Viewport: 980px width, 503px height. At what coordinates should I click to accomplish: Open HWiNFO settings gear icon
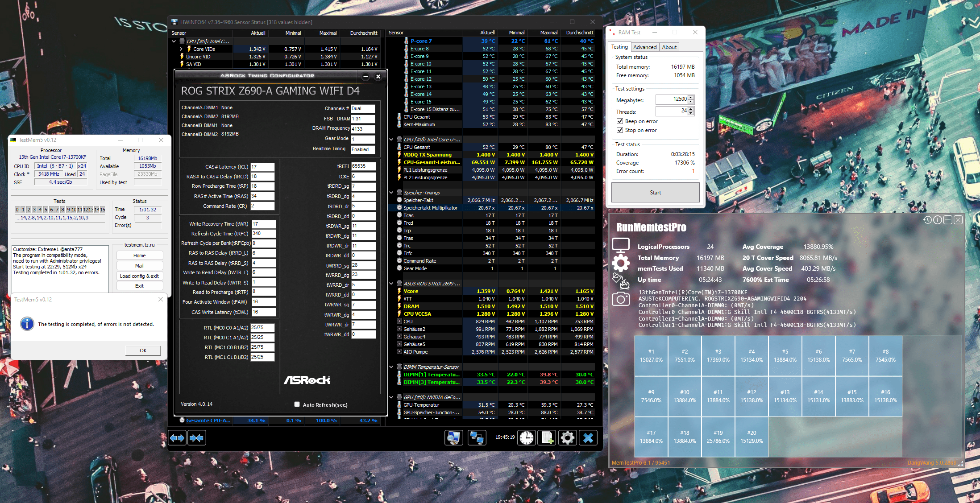[568, 438]
